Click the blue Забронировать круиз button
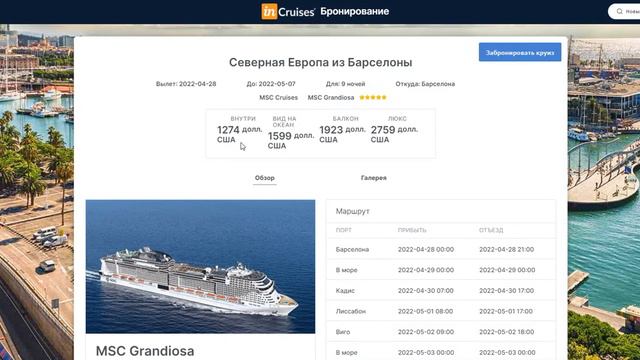 tap(520, 52)
